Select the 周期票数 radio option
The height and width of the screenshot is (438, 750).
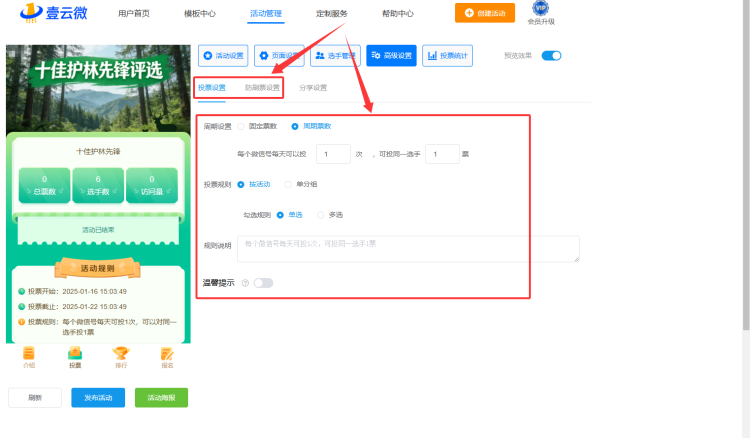point(295,126)
